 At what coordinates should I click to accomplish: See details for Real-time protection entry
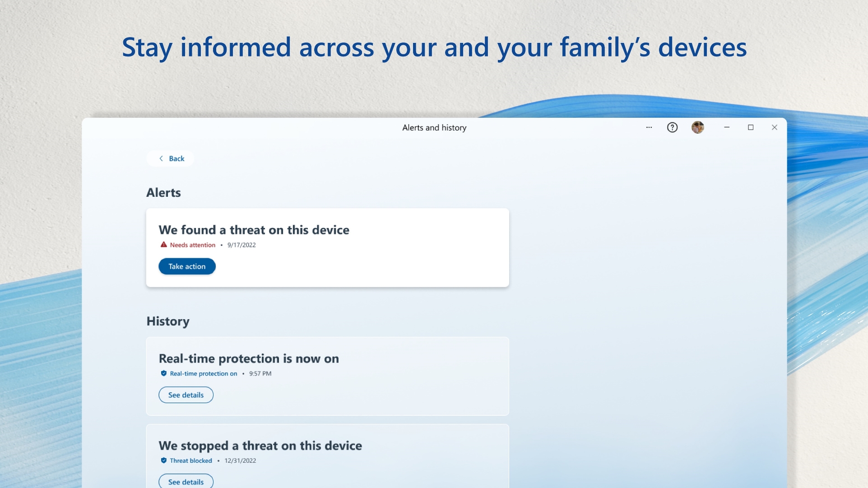click(186, 395)
